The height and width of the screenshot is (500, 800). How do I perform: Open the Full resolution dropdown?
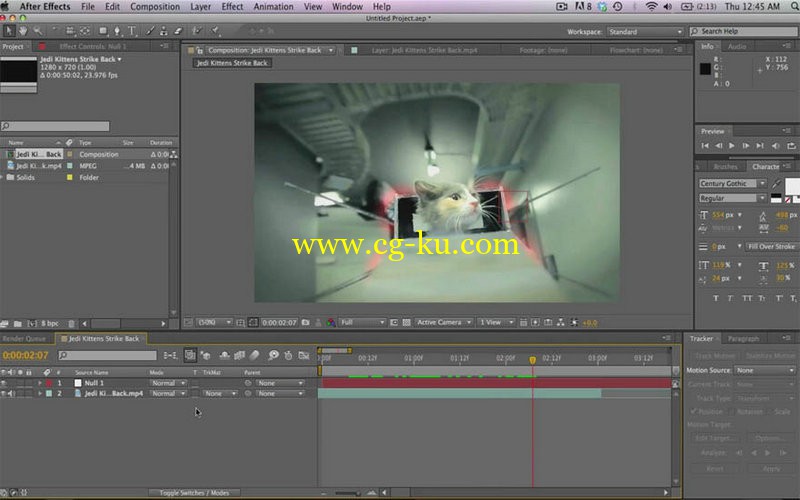[x=362, y=322]
